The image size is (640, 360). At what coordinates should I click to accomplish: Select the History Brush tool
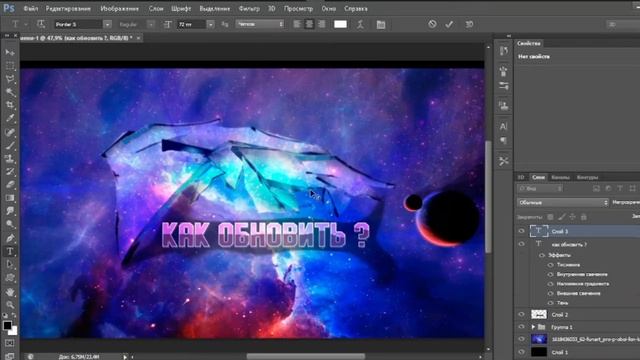coord(10,171)
